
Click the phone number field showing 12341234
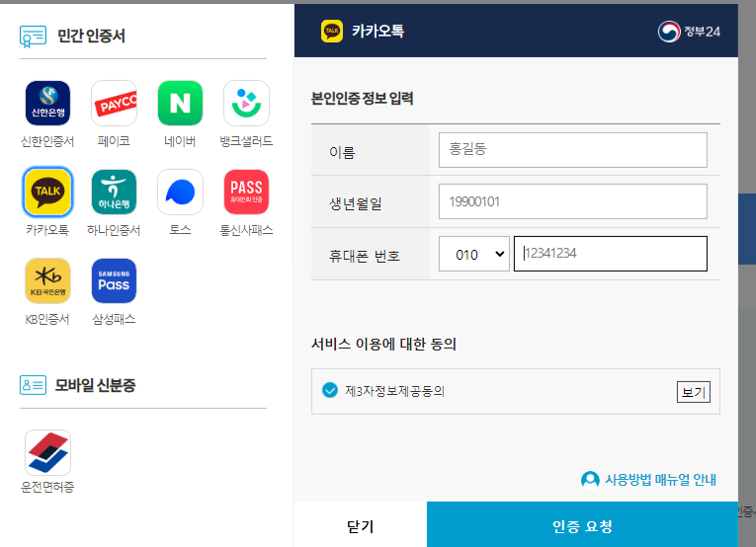(611, 254)
